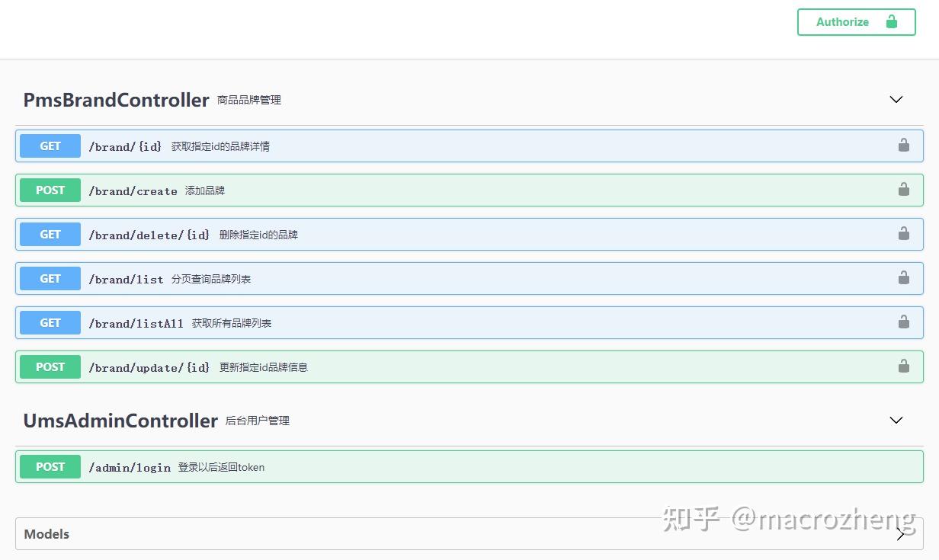The height and width of the screenshot is (560, 939).
Task: Expand the Models section
Action: click(x=900, y=534)
